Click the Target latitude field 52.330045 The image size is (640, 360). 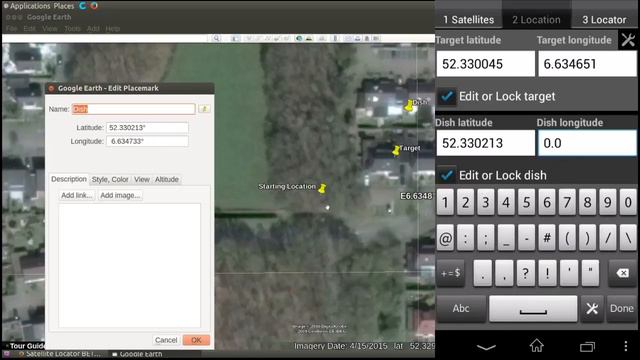click(486, 64)
